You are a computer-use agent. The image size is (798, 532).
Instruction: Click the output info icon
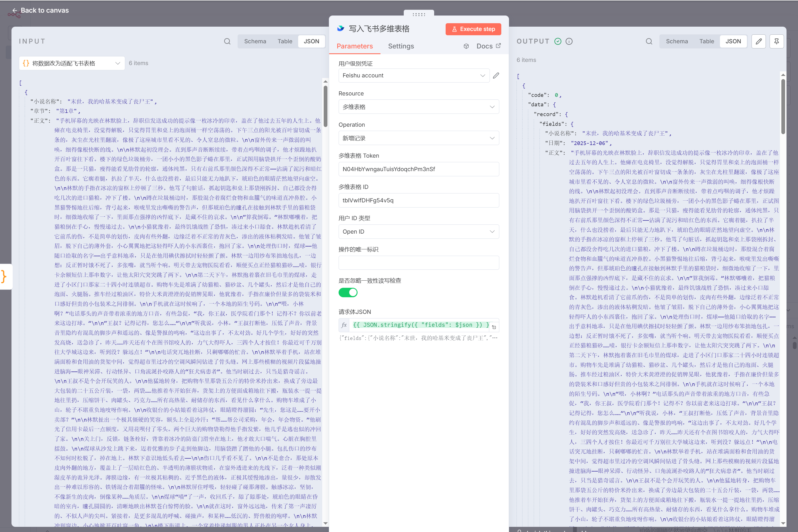569,41
